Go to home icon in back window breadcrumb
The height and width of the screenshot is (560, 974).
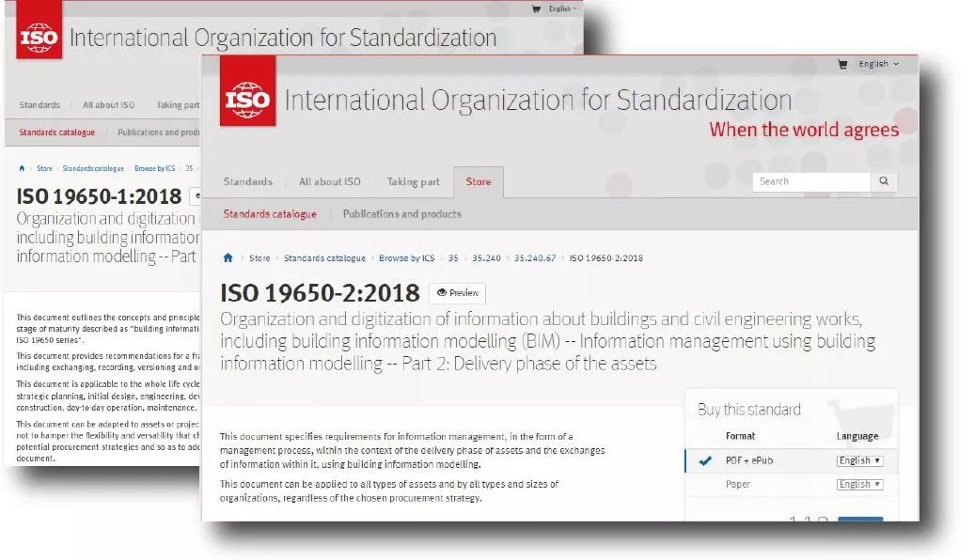[x=22, y=168]
